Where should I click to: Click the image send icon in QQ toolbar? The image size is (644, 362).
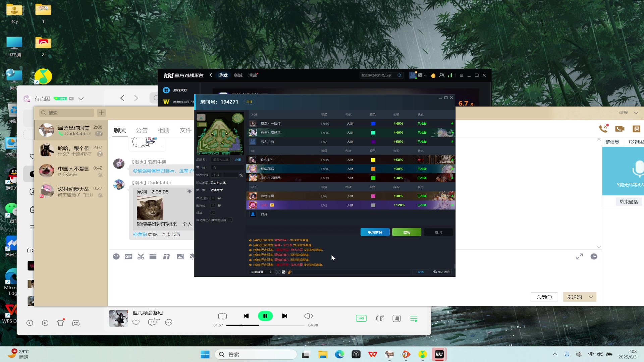click(180, 256)
